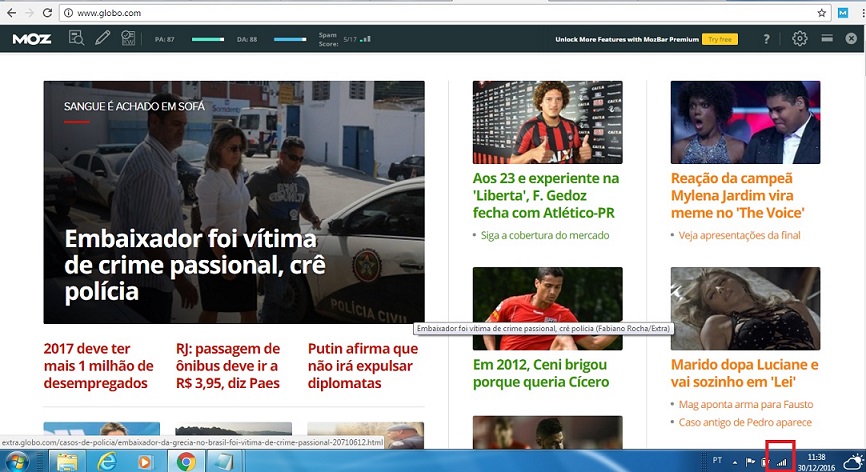Show hidden tray icons arrow
Image resolution: width=866 pixels, height=472 pixels.
[x=735, y=462]
